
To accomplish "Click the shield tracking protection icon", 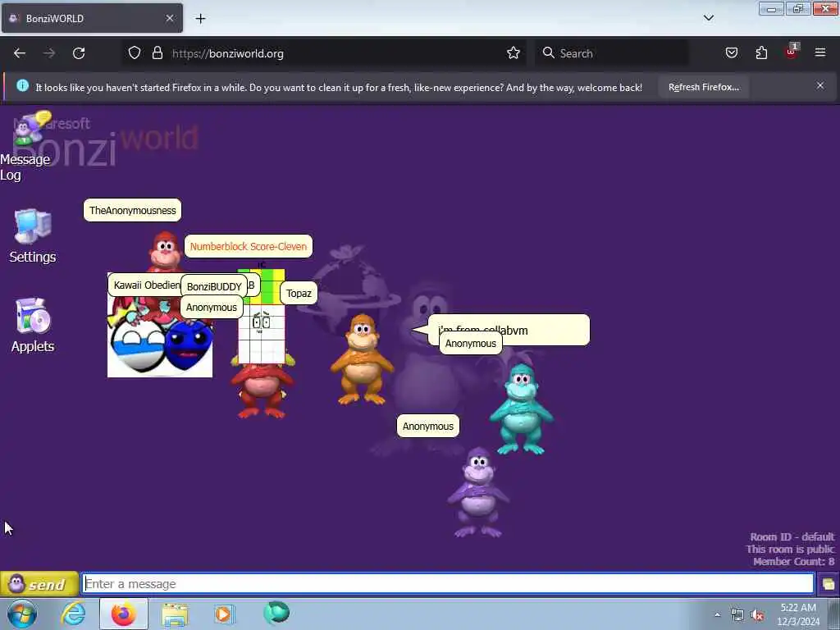I will click(135, 53).
